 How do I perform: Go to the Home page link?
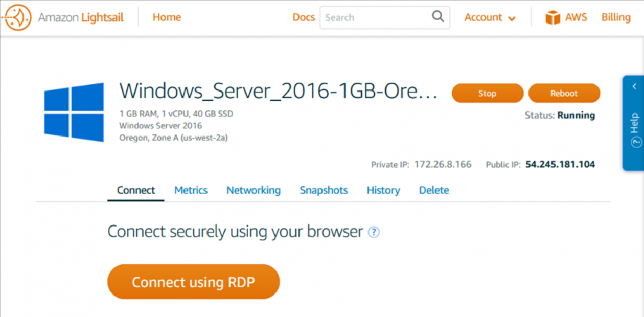[167, 17]
